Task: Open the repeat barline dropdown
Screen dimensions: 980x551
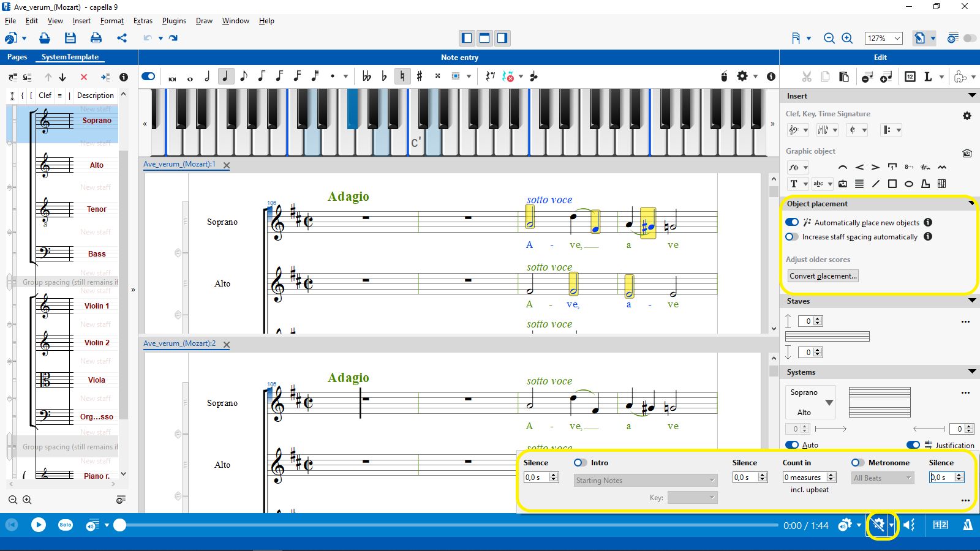Action: (x=891, y=130)
